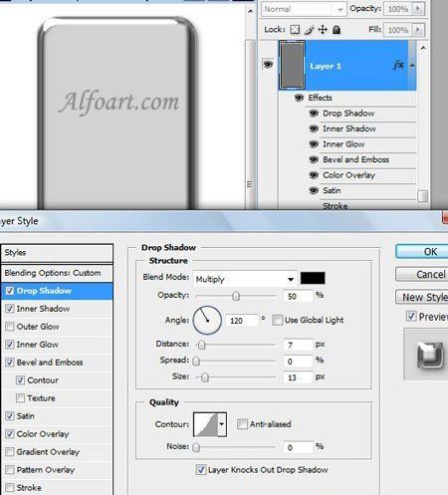This screenshot has width=448, height=495.
Task: Open layer Fill slider arrow
Action: pos(418,30)
